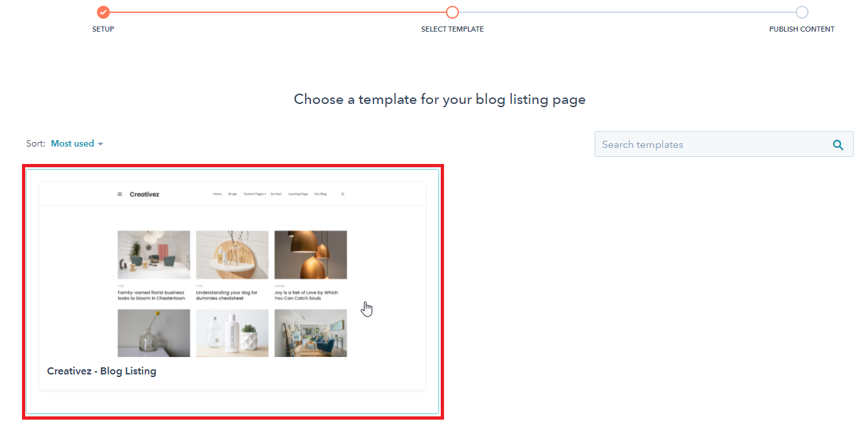Screen dimensions: 868x439
Task: Click the florist lounge room image
Action: click(154, 255)
